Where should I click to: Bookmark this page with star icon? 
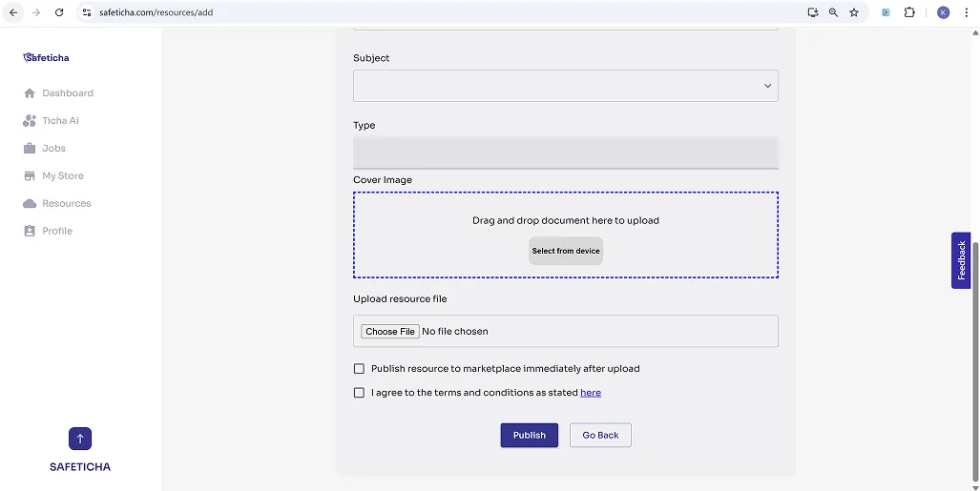tap(854, 12)
